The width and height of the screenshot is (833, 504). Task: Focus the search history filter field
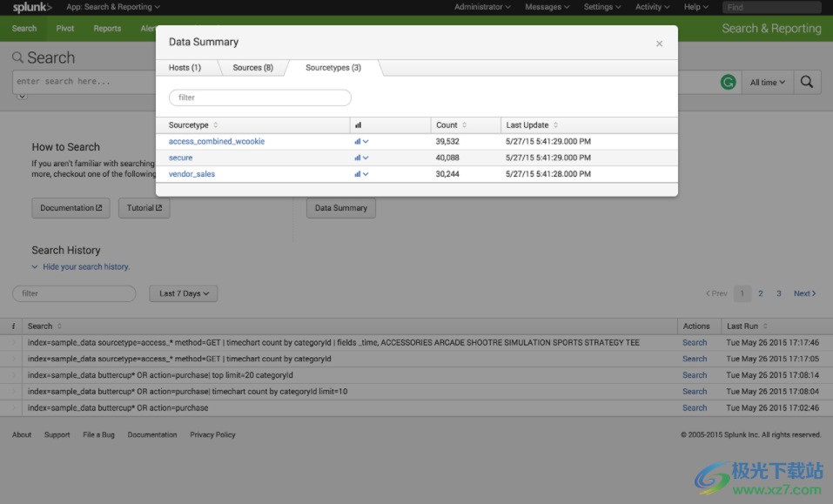tap(74, 293)
